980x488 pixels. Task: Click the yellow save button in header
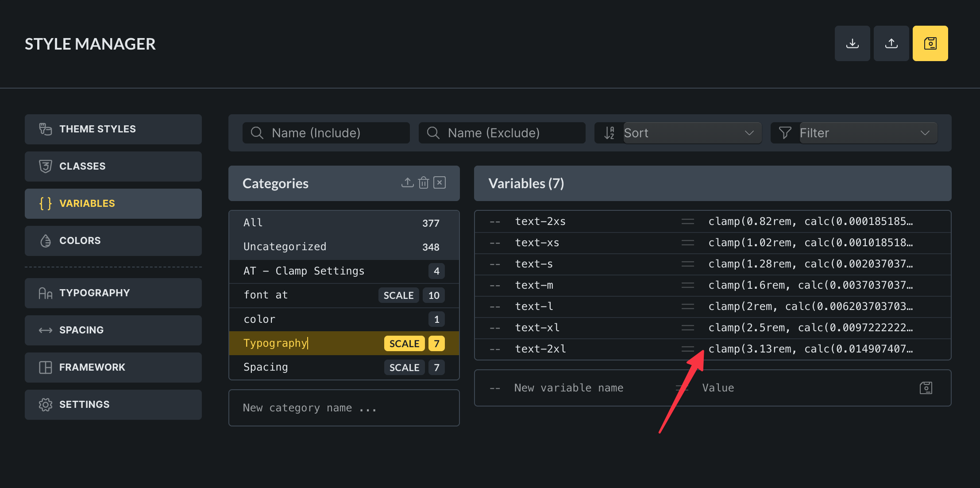coord(930,43)
